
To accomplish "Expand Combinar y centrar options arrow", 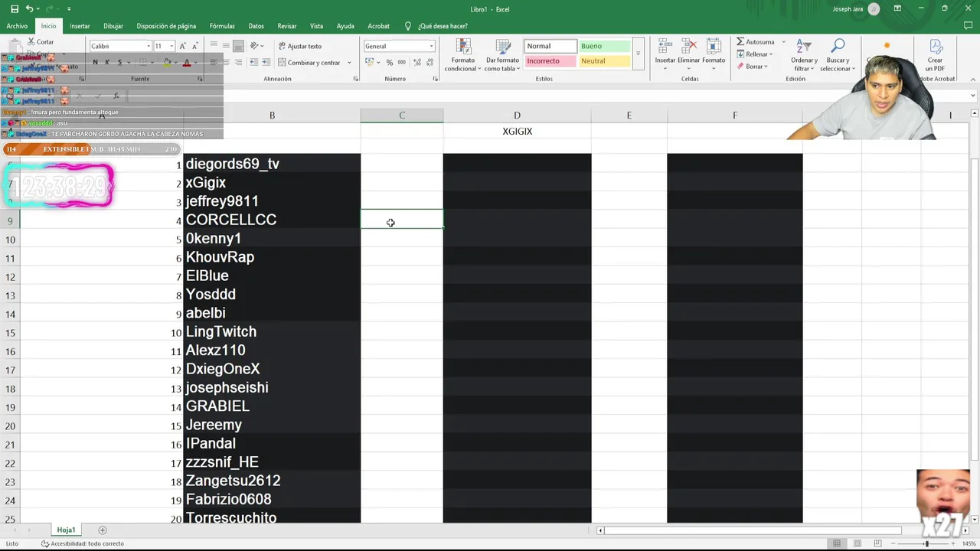I will click(x=349, y=63).
